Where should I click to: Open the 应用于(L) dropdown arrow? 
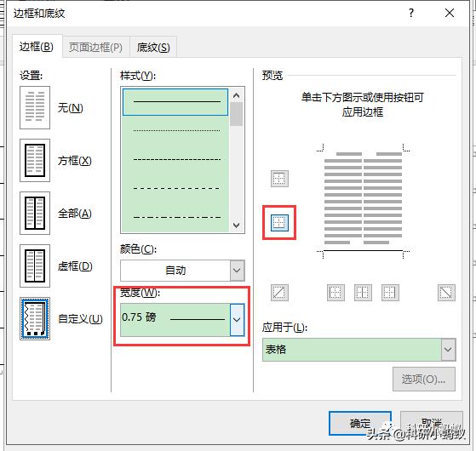click(448, 350)
